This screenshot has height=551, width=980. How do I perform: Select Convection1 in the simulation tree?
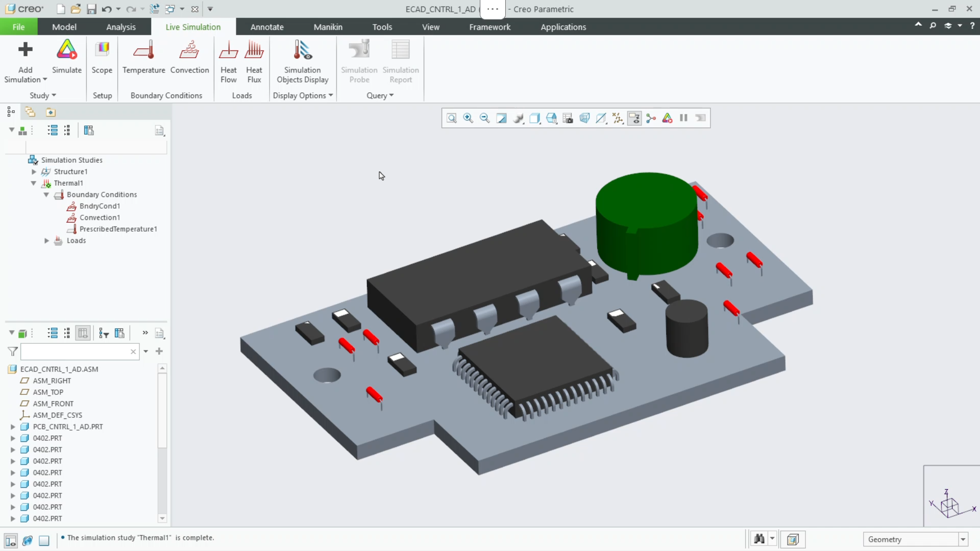point(100,217)
